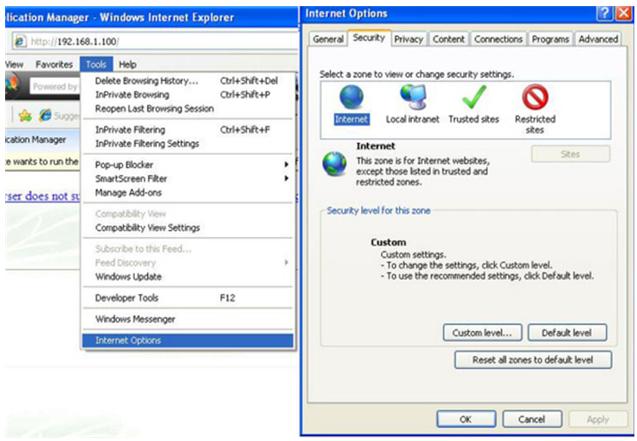Image resolution: width=637 pixels, height=441 pixels.
Task: Switch to the Security tab
Action: pos(368,38)
